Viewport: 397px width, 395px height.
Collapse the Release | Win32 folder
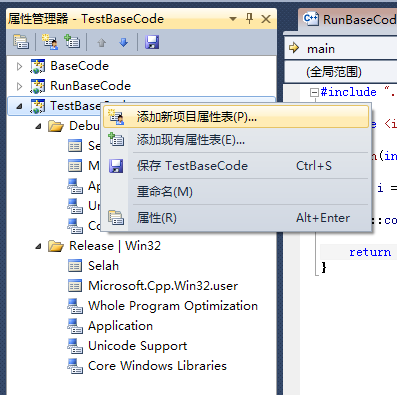click(x=39, y=246)
